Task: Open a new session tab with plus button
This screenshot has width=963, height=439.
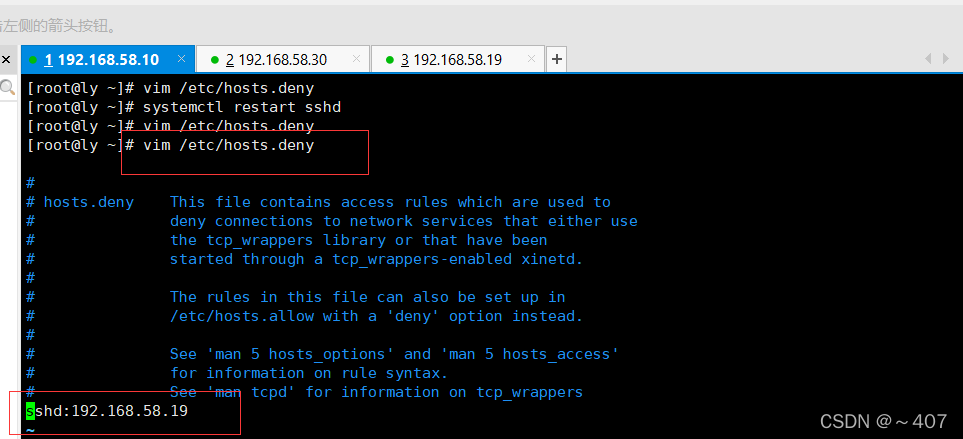Action: click(x=556, y=60)
